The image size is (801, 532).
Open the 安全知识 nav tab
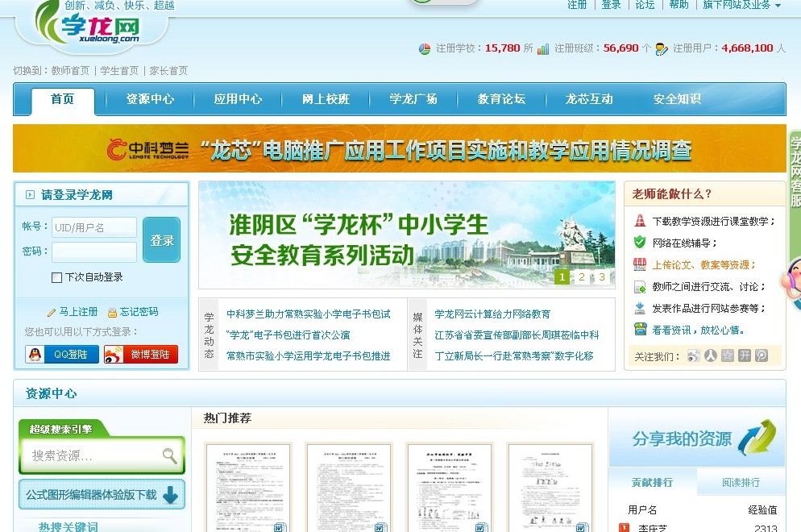[678, 99]
